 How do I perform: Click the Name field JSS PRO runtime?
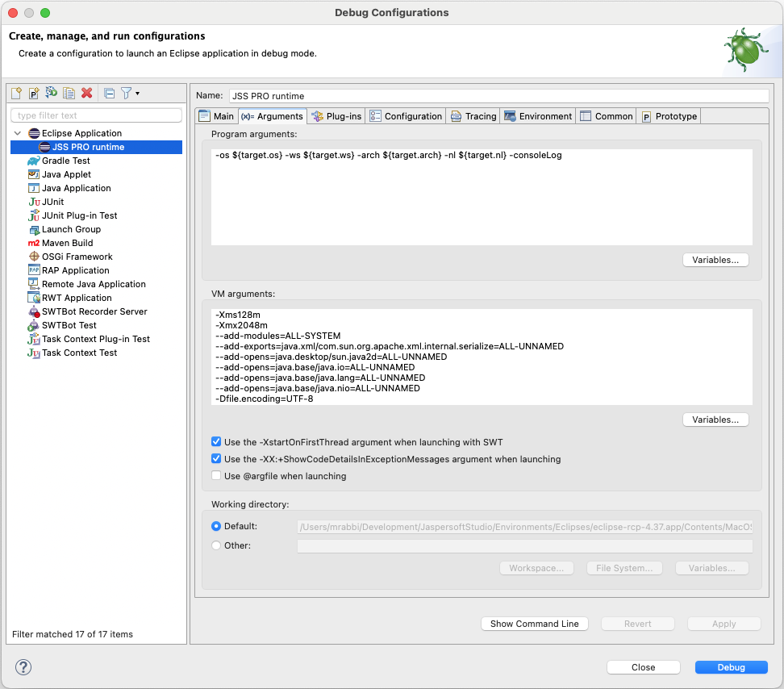point(498,96)
